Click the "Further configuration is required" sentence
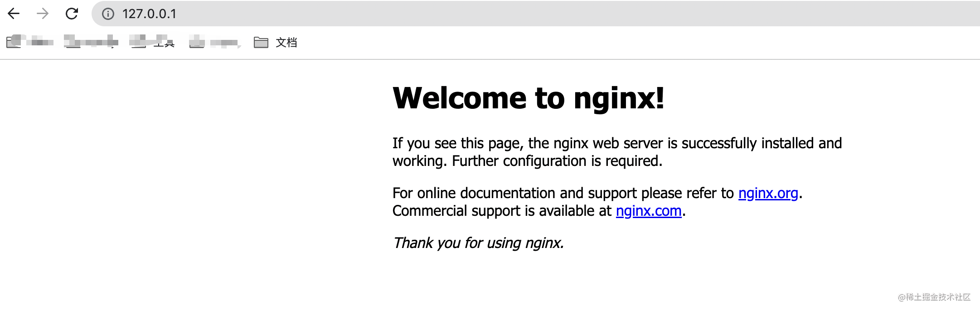This screenshot has width=980, height=311. [557, 161]
